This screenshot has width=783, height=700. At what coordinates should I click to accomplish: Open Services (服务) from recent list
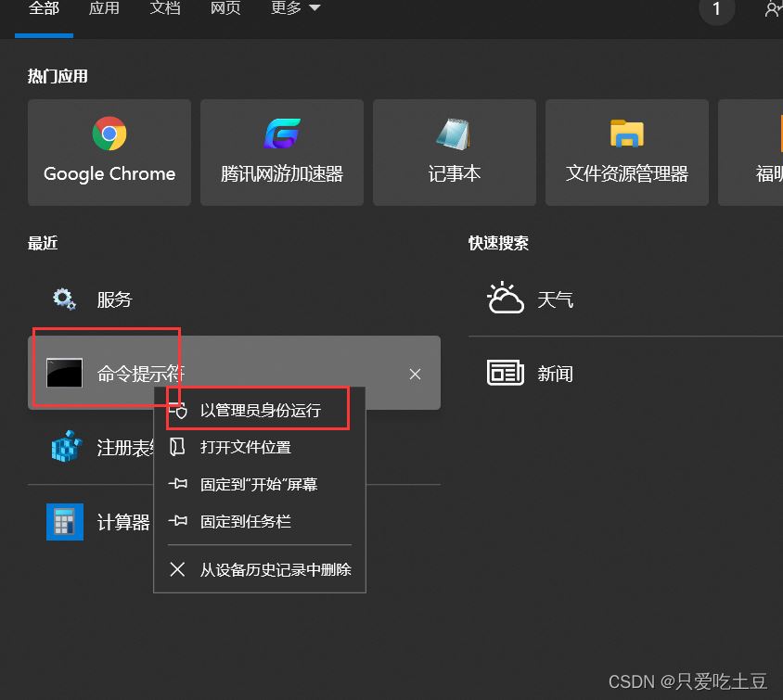114,299
